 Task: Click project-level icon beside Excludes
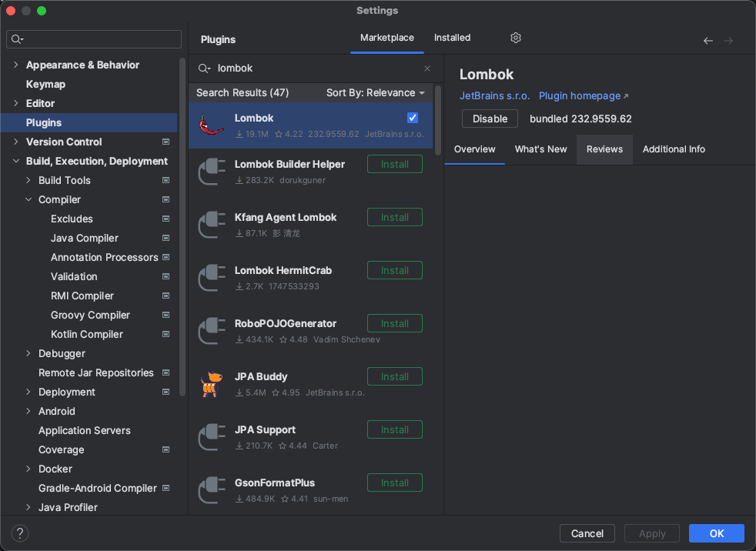pyautogui.click(x=166, y=219)
